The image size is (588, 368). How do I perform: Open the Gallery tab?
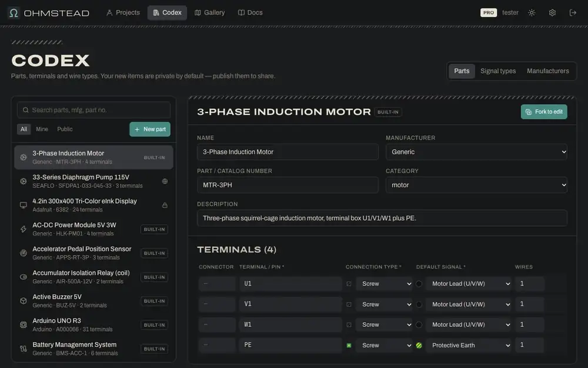(210, 13)
